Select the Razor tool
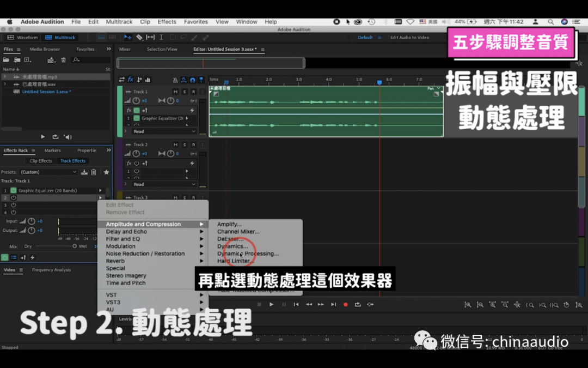Screen dimensions: 588x368 coord(139,37)
